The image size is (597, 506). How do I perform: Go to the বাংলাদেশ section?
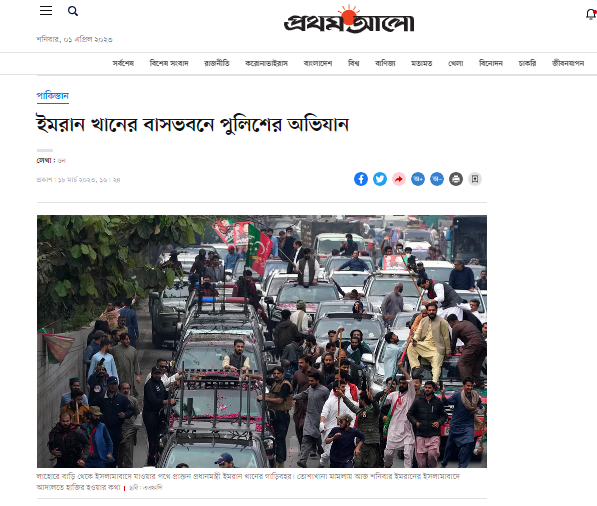[x=318, y=63]
